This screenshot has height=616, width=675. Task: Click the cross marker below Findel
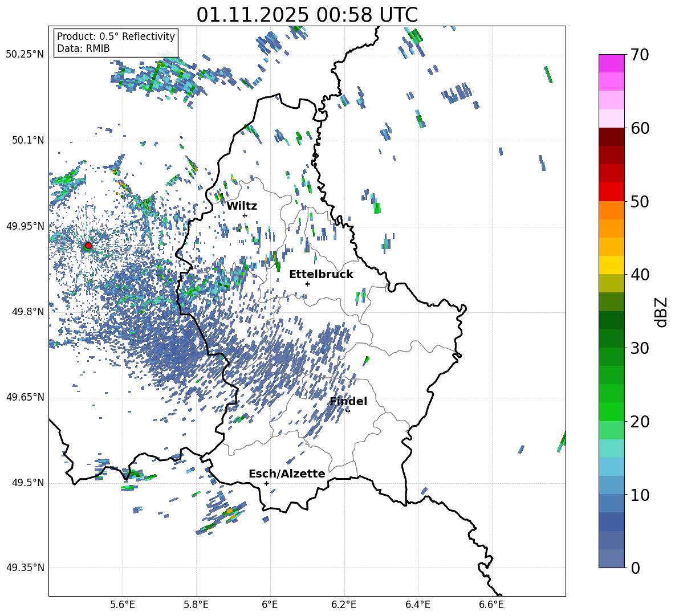[348, 411]
